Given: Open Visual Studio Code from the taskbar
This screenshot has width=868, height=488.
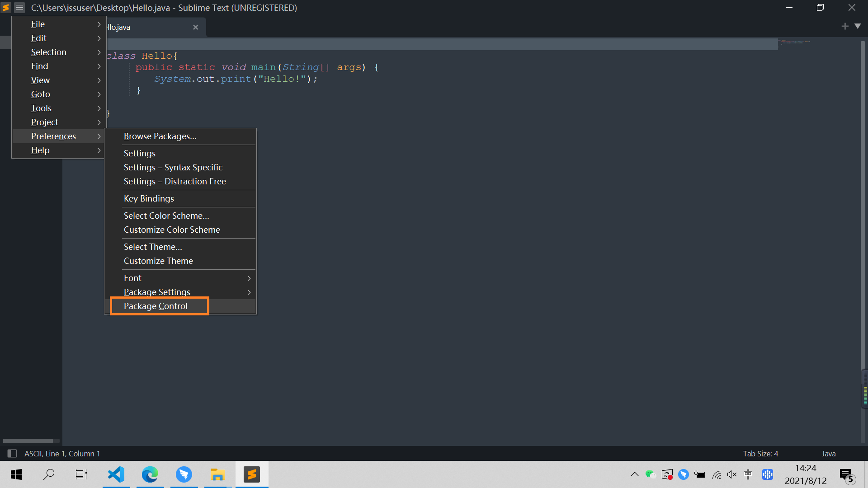Looking at the screenshot, I should 116,474.
